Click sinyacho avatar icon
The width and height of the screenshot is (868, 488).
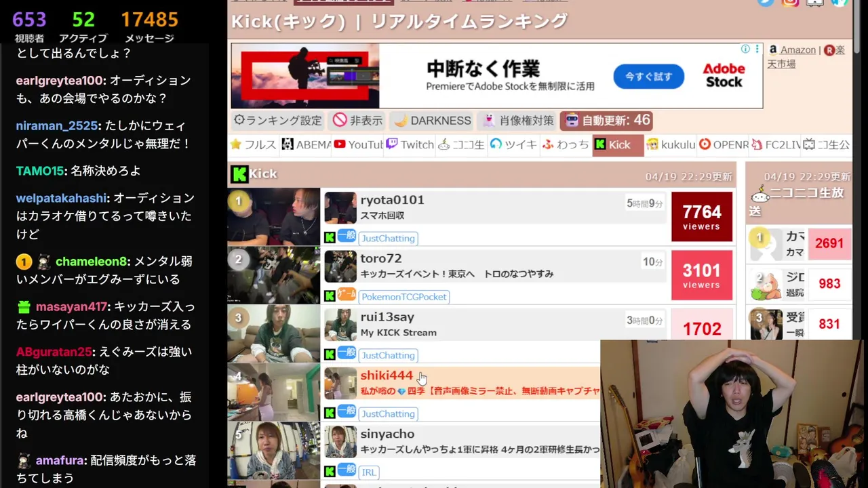(x=340, y=442)
